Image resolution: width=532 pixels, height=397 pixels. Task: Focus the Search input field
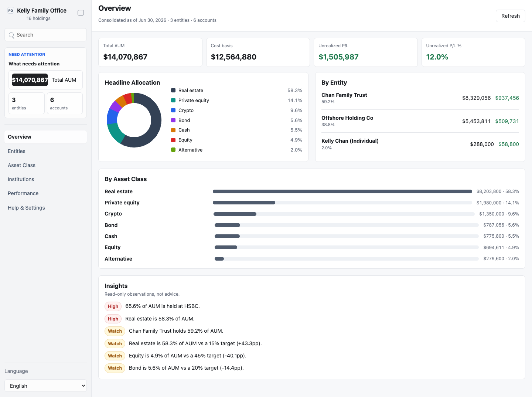(45, 35)
